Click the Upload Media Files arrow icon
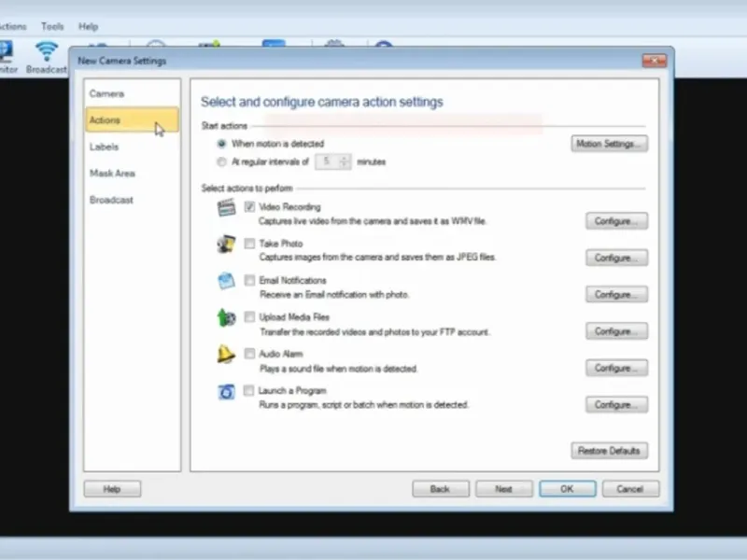This screenshot has width=747, height=560. pyautogui.click(x=226, y=317)
